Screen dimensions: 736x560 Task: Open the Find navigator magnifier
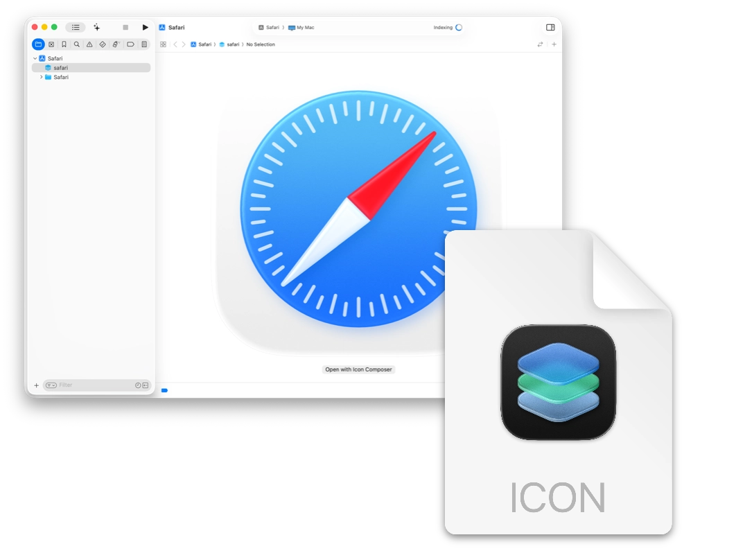76,44
